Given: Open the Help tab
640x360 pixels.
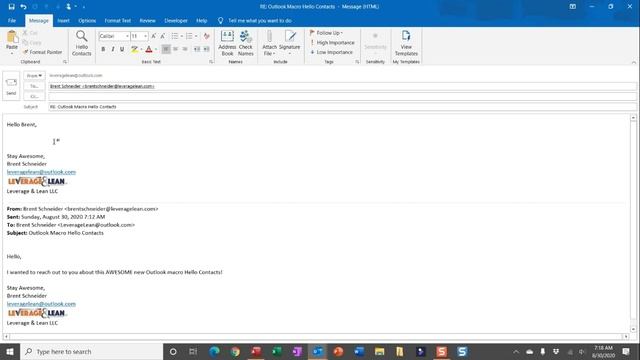Looking at the screenshot, I should [x=202, y=20].
